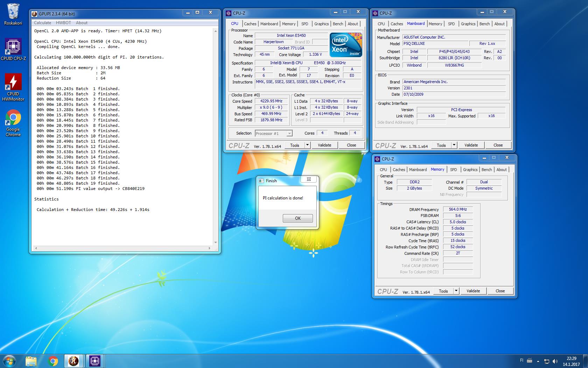This screenshot has height=368, width=588.
Task: Expand Tools dropdown arrow in Mainboard window
Action: pyautogui.click(x=454, y=145)
